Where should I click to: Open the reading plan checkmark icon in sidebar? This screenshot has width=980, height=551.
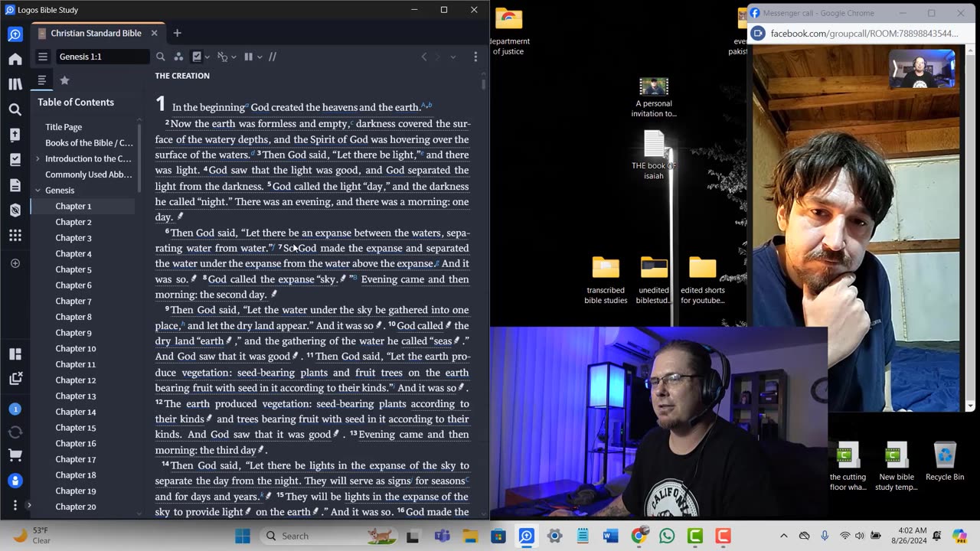[15, 160]
